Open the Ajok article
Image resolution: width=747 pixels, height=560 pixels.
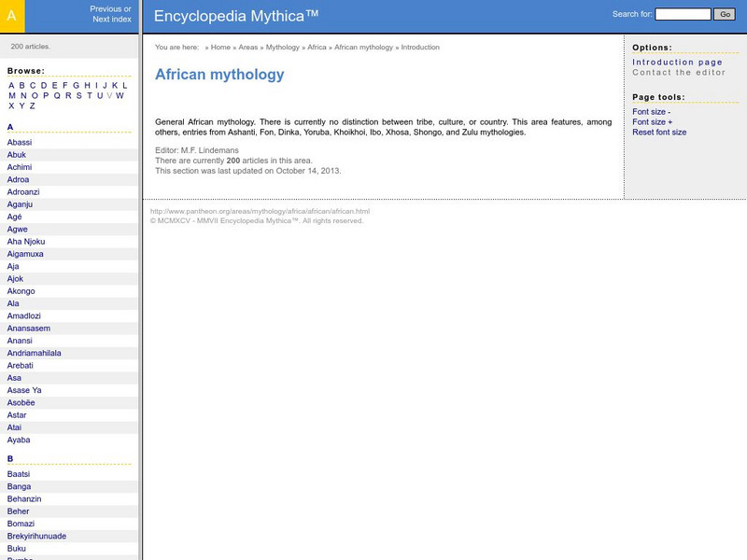tap(15, 278)
